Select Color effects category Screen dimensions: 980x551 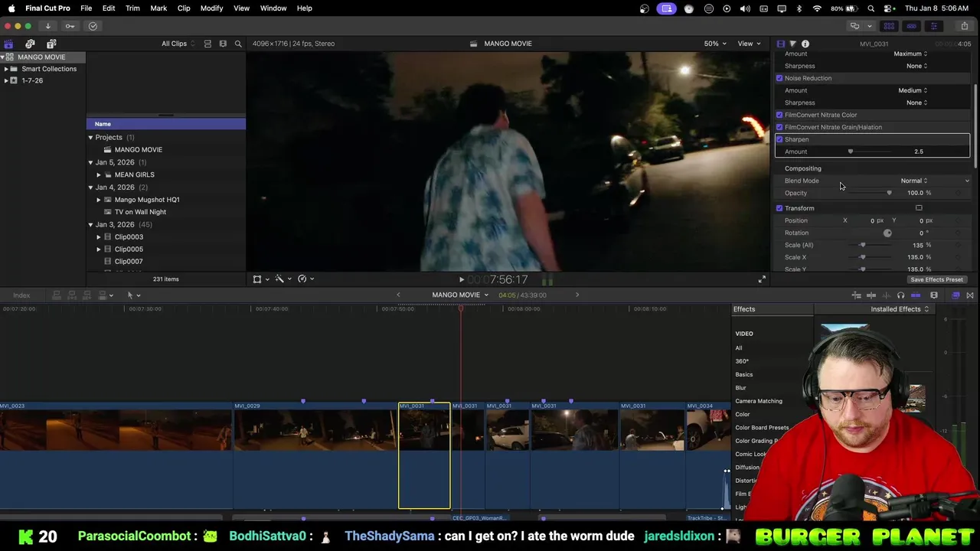click(743, 415)
